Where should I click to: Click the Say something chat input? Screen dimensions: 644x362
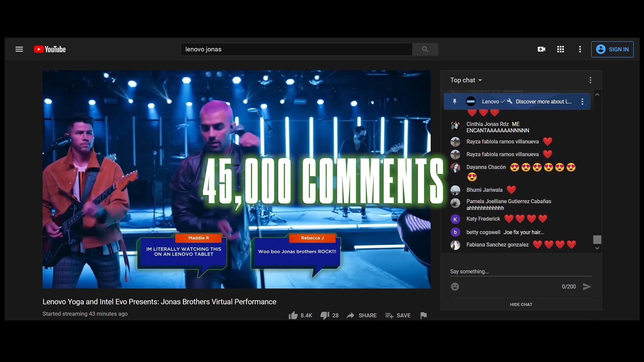pyautogui.click(x=521, y=271)
